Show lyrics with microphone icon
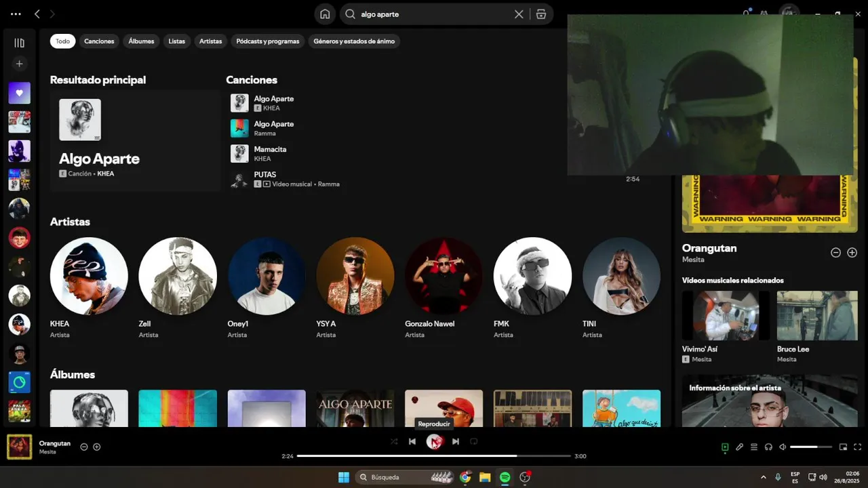Viewport: 868px width, 488px height. point(740,447)
